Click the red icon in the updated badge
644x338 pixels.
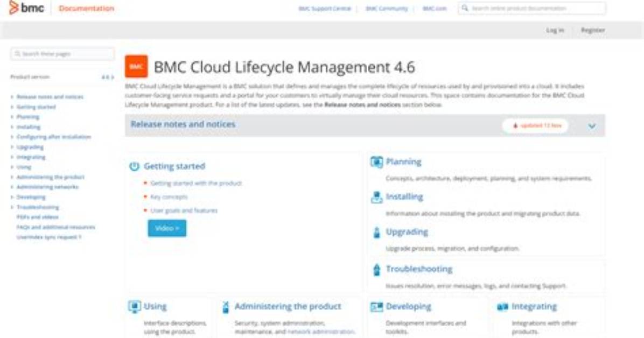click(515, 125)
